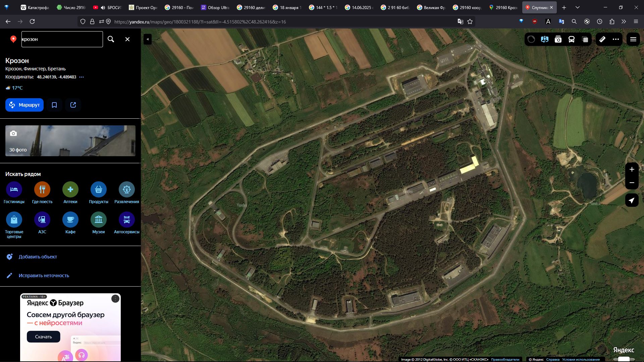Open the map photos layer
Image resolution: width=644 pixels, height=362 pixels.
coord(558,40)
